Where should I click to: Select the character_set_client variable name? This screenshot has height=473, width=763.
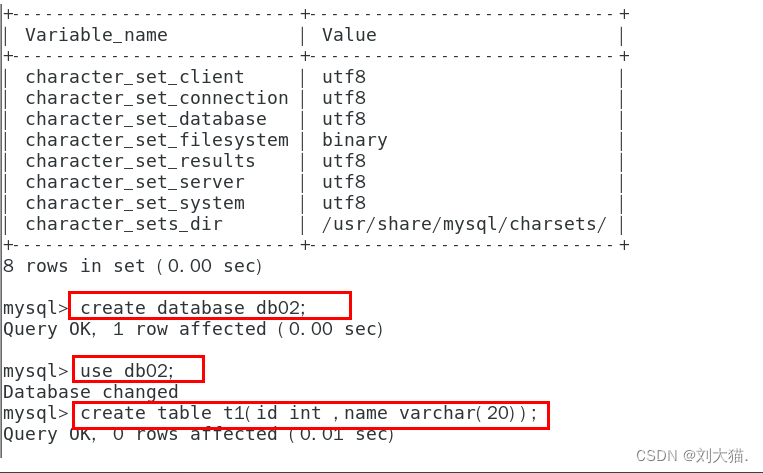[x=134, y=77]
